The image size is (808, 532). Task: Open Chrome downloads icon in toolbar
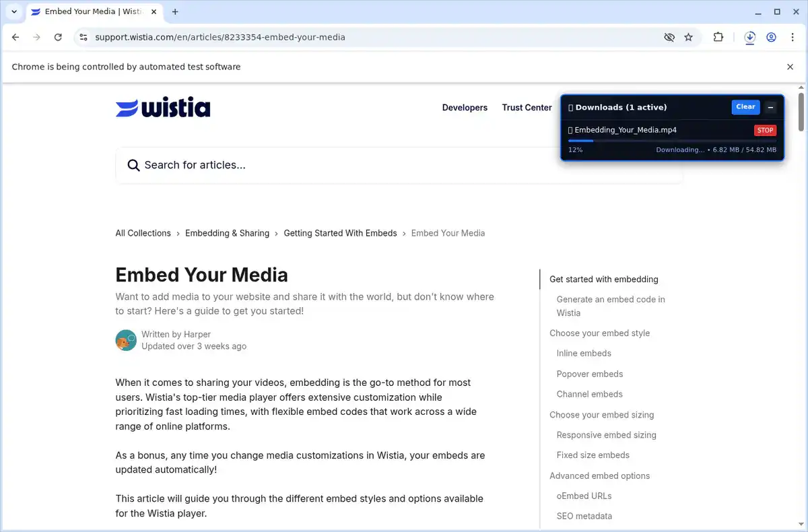pos(750,37)
